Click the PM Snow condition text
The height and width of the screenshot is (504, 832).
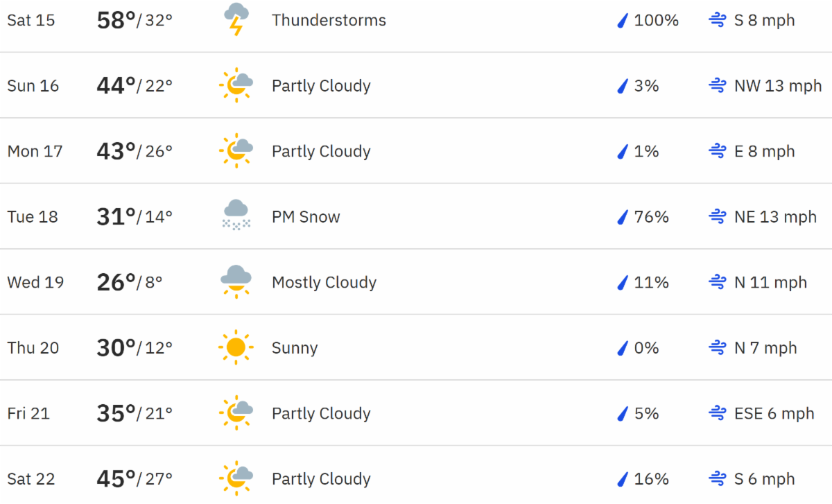coord(306,217)
